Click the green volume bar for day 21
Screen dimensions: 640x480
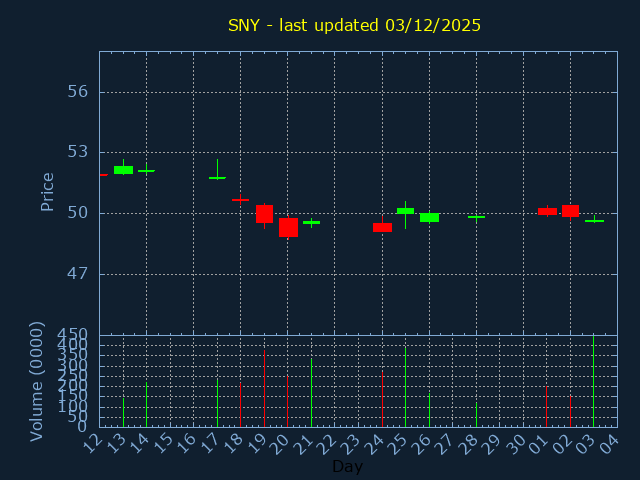(311, 393)
